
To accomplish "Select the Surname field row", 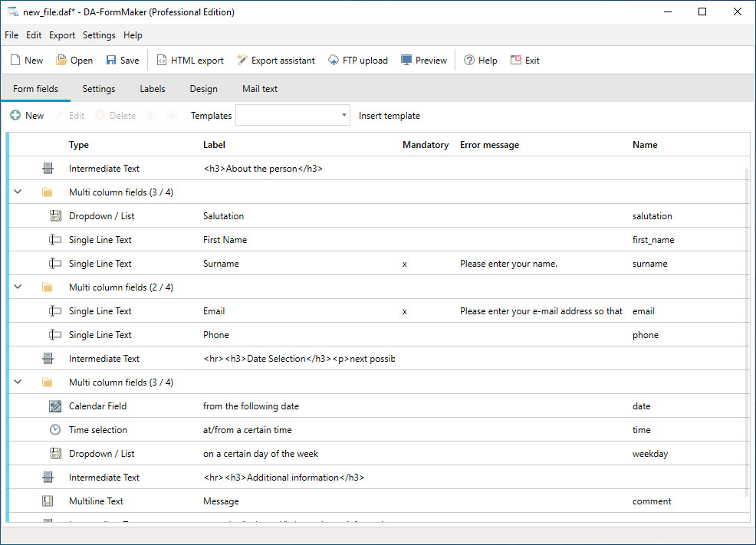I will pyautogui.click(x=379, y=264).
